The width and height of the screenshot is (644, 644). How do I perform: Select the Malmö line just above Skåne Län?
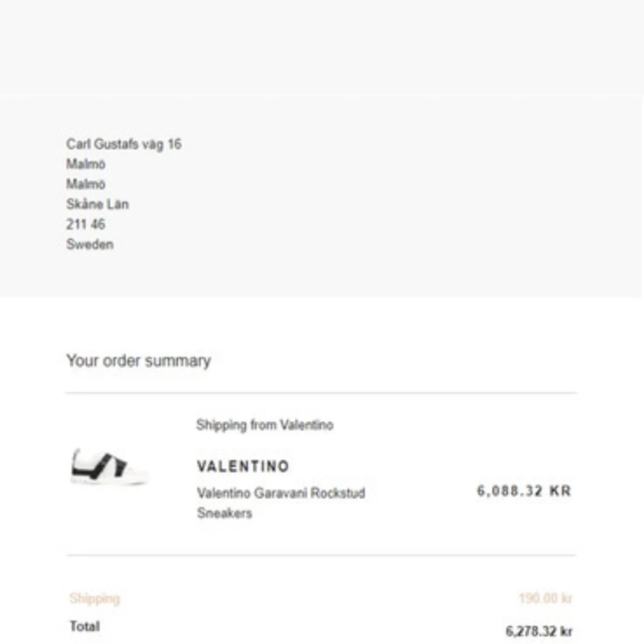click(85, 184)
